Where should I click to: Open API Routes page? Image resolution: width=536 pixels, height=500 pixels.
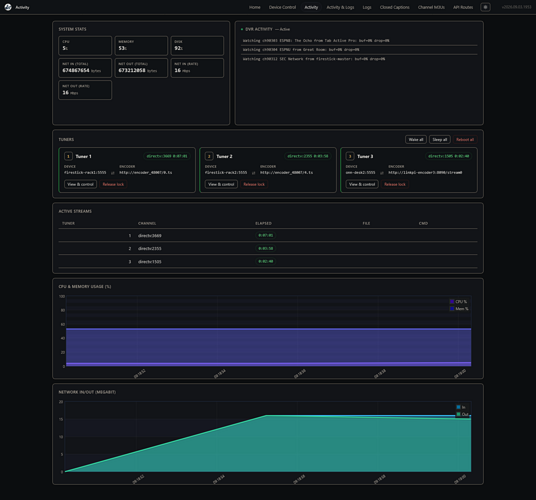(x=463, y=7)
